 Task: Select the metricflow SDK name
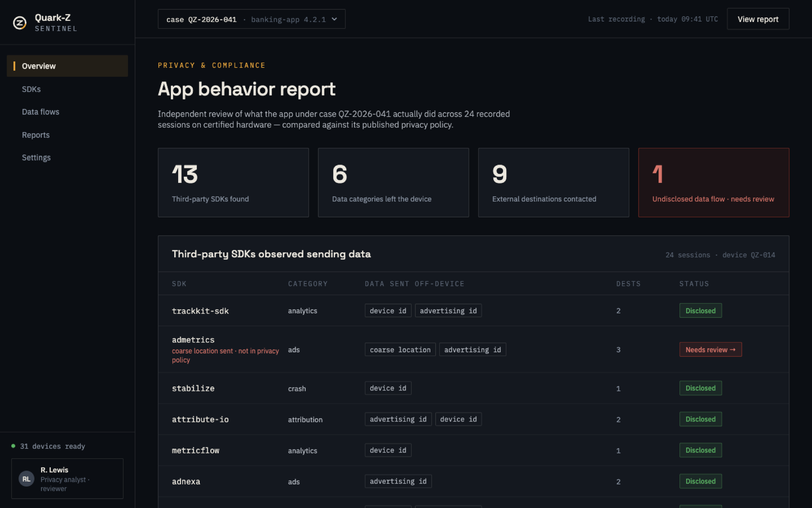[x=195, y=450]
